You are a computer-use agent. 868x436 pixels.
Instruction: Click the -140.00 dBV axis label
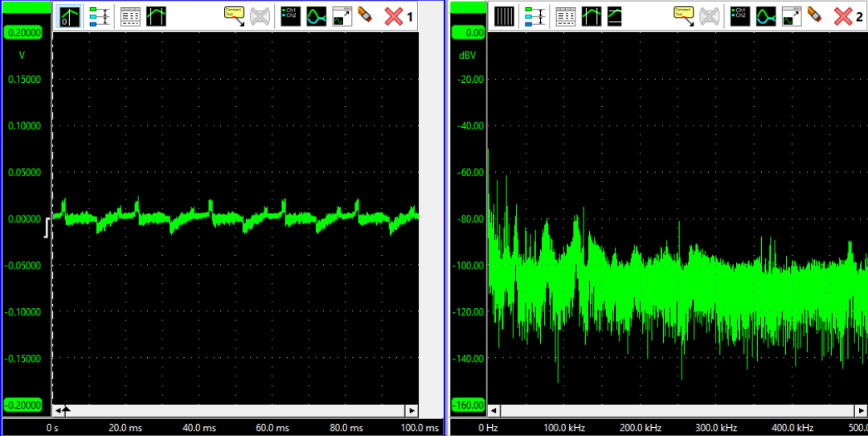(469, 359)
